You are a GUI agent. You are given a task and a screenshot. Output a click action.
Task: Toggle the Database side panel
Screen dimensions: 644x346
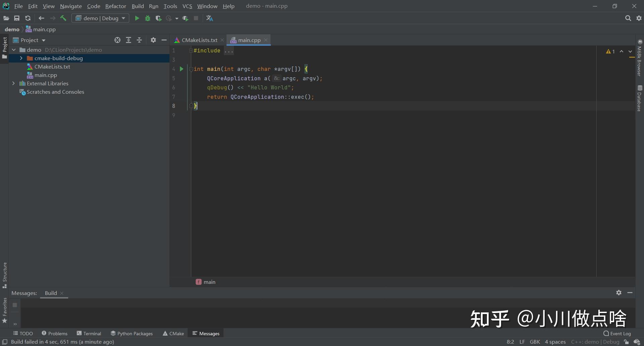click(639, 98)
